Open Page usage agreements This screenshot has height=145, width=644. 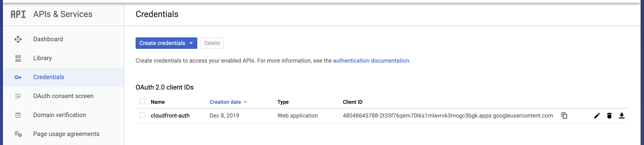point(64,134)
